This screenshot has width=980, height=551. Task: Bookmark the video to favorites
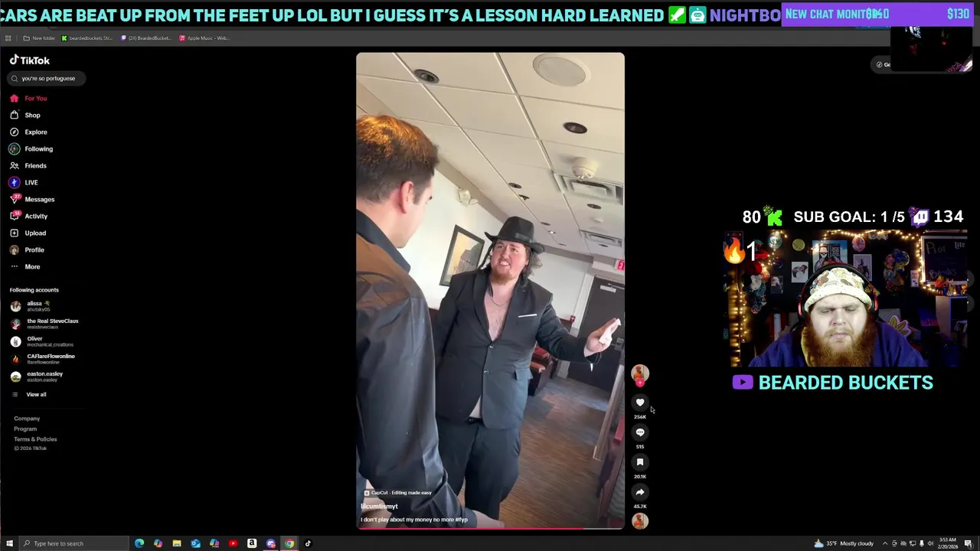click(640, 462)
